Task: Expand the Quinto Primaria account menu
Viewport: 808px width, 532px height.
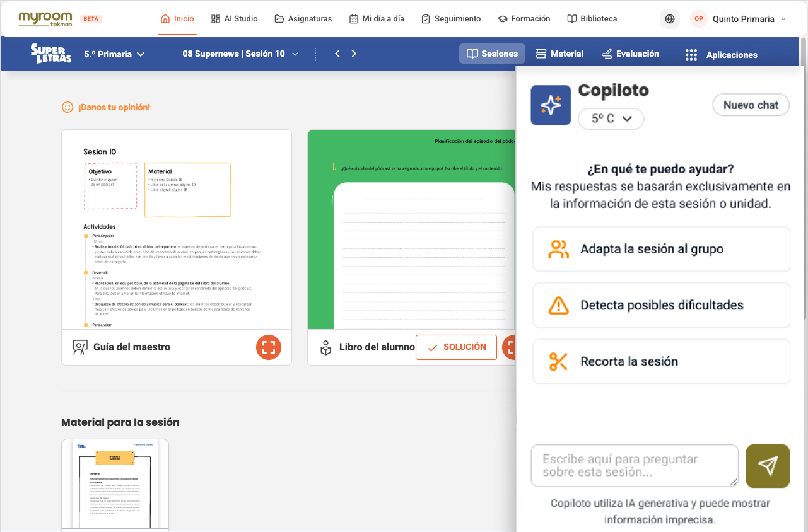Action: pyautogui.click(x=749, y=19)
